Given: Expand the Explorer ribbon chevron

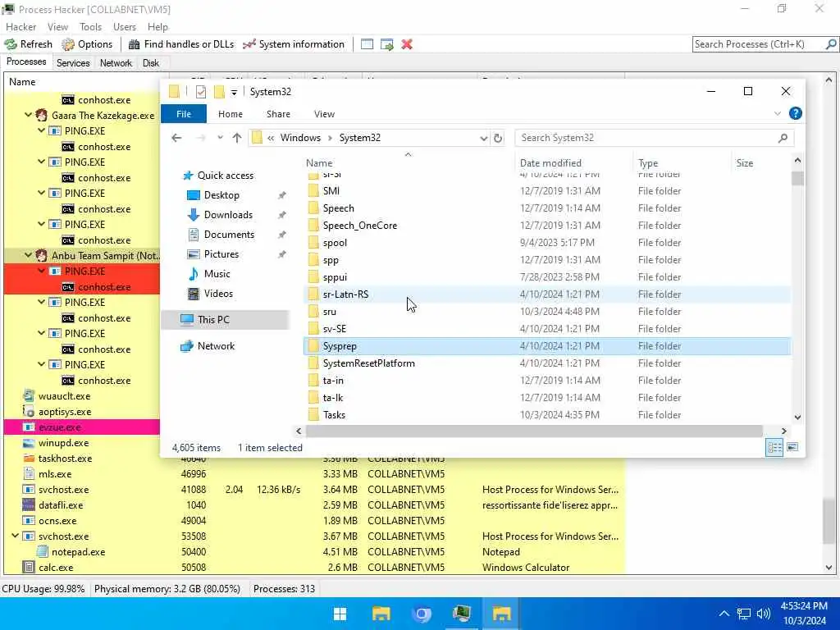Looking at the screenshot, I should (778, 113).
